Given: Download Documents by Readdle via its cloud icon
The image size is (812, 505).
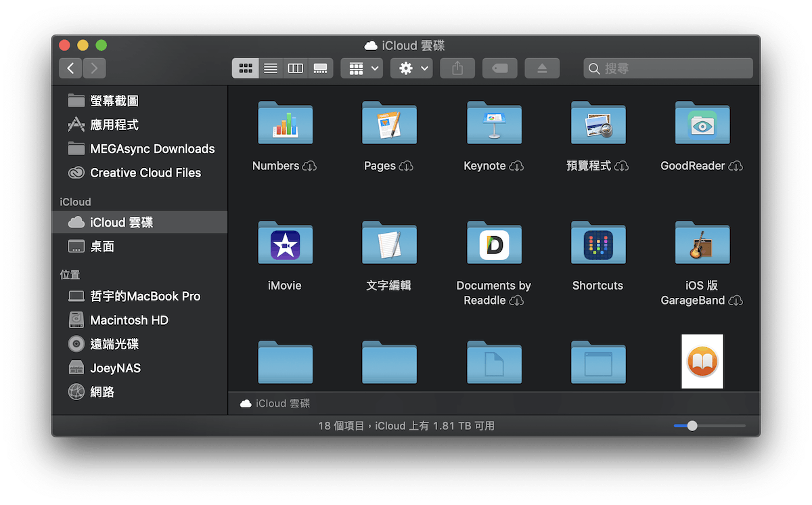Looking at the screenshot, I should [x=516, y=301].
